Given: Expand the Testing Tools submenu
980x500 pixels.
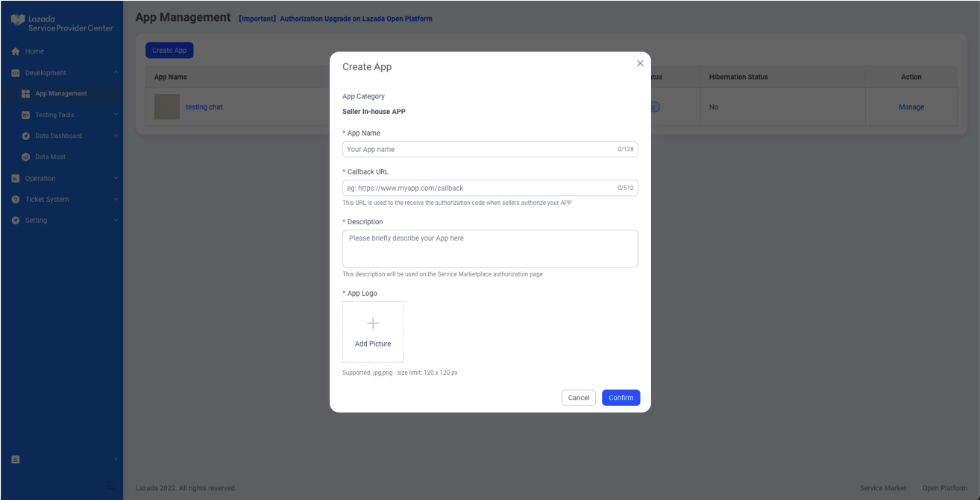Looking at the screenshot, I should (116, 115).
